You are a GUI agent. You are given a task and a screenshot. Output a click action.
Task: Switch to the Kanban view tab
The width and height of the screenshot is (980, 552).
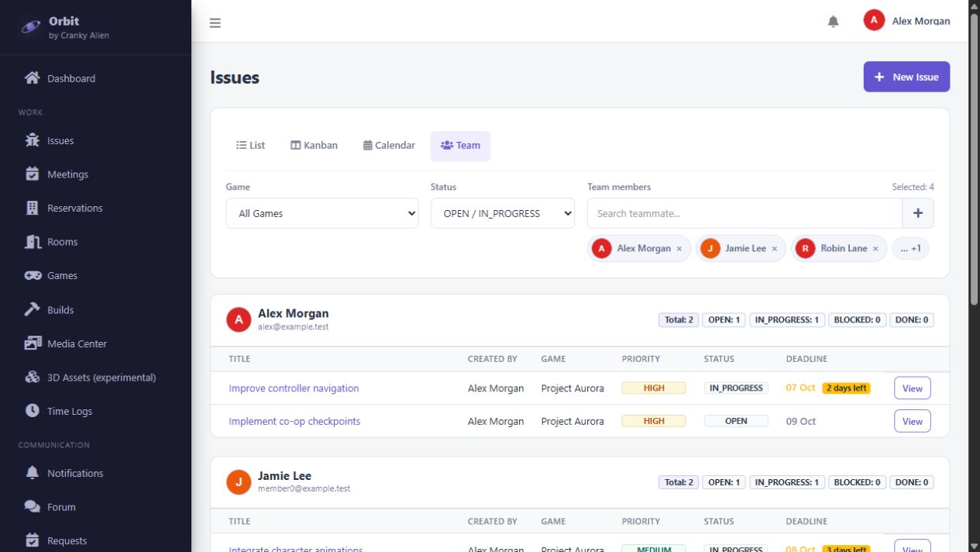[314, 145]
